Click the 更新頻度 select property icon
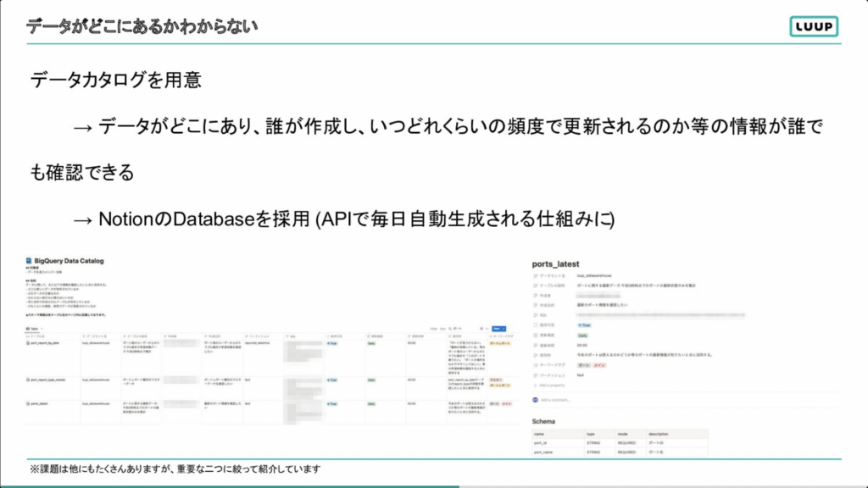The width and height of the screenshot is (868, 488). click(537, 336)
